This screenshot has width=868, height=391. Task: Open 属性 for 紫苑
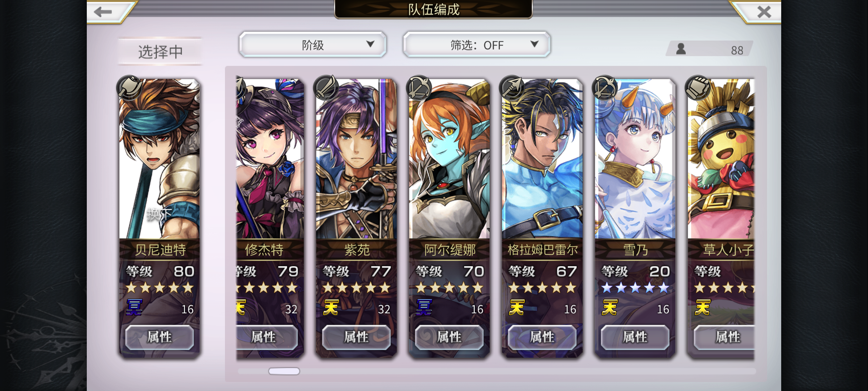point(356,337)
